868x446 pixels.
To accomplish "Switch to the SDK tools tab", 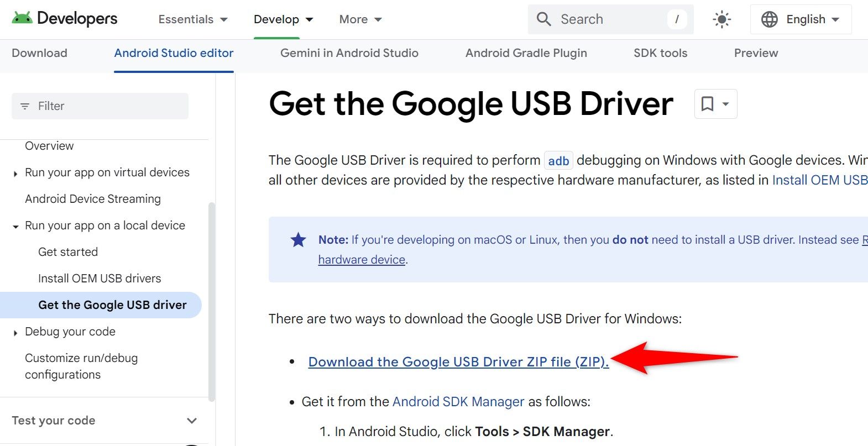I will [x=660, y=53].
